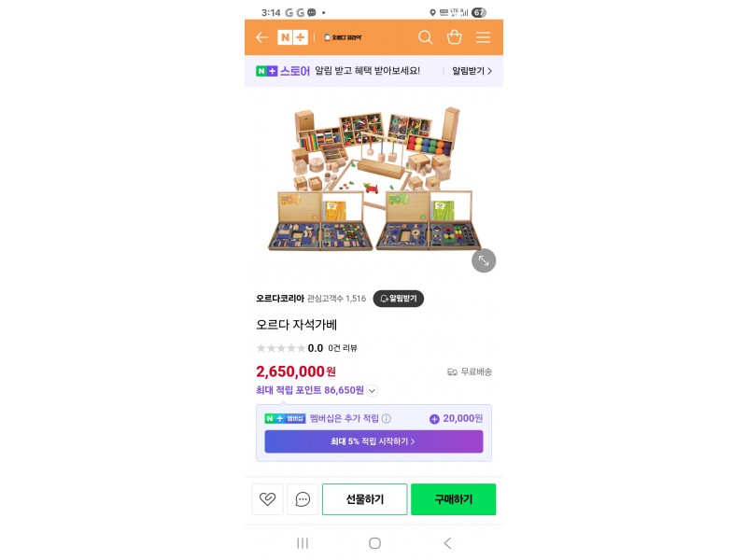Image resolution: width=747 pixels, height=560 pixels.
Task: Expand the product image fullscreen
Action: coord(484,260)
